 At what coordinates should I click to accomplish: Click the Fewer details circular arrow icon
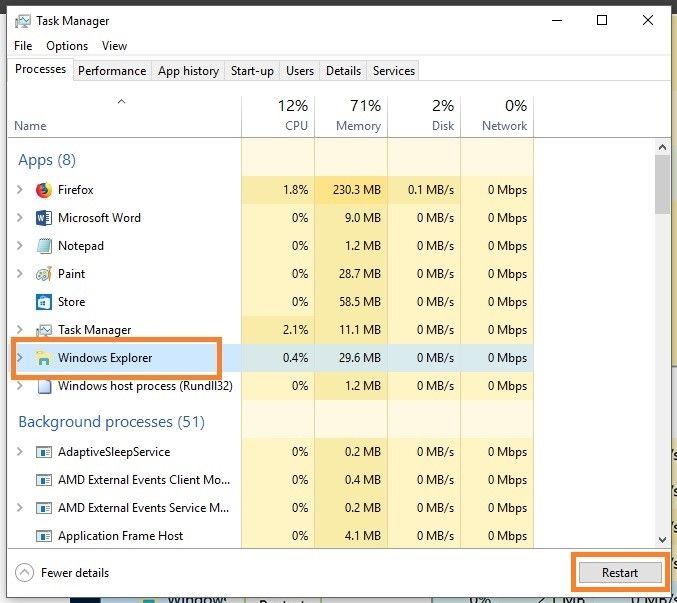click(24, 573)
